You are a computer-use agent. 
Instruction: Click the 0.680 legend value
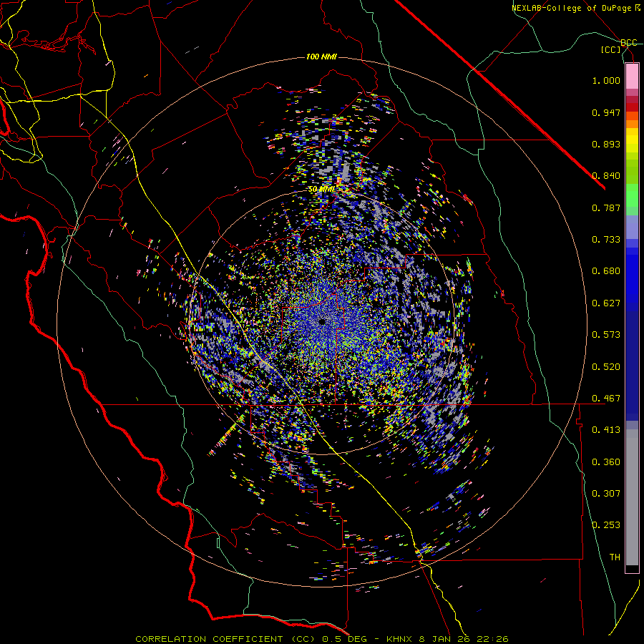[606, 271]
